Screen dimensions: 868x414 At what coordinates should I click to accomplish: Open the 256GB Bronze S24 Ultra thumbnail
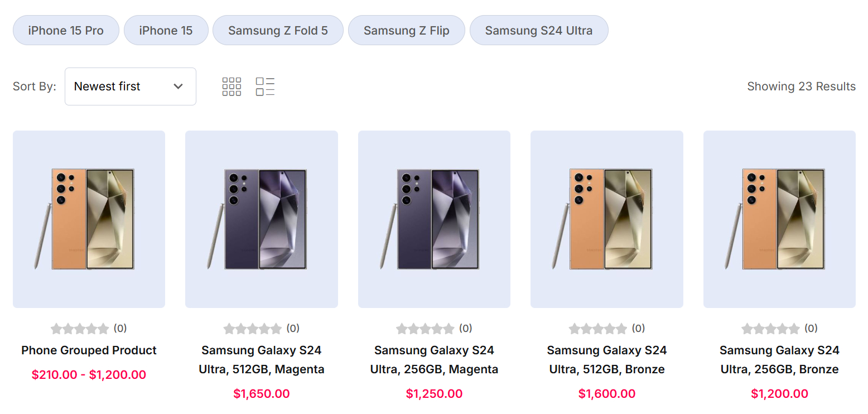point(779,219)
